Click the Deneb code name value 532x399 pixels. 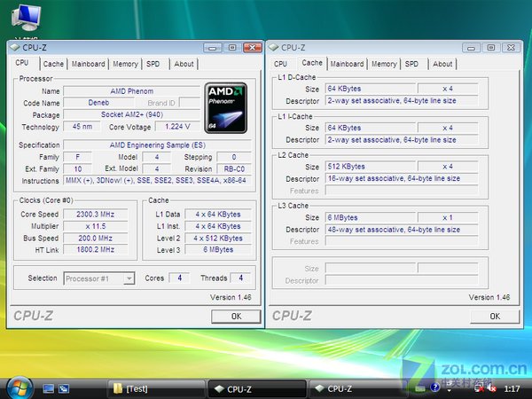98,103
